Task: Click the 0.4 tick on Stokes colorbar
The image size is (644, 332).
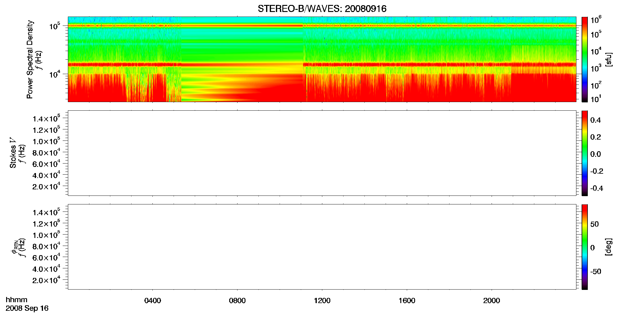Action: (595, 120)
